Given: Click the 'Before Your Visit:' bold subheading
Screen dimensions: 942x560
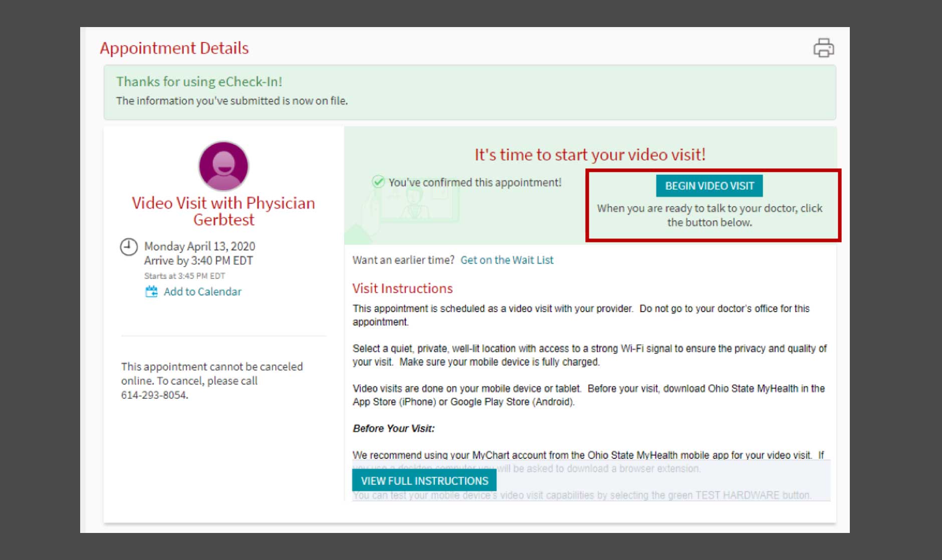Looking at the screenshot, I should (393, 428).
